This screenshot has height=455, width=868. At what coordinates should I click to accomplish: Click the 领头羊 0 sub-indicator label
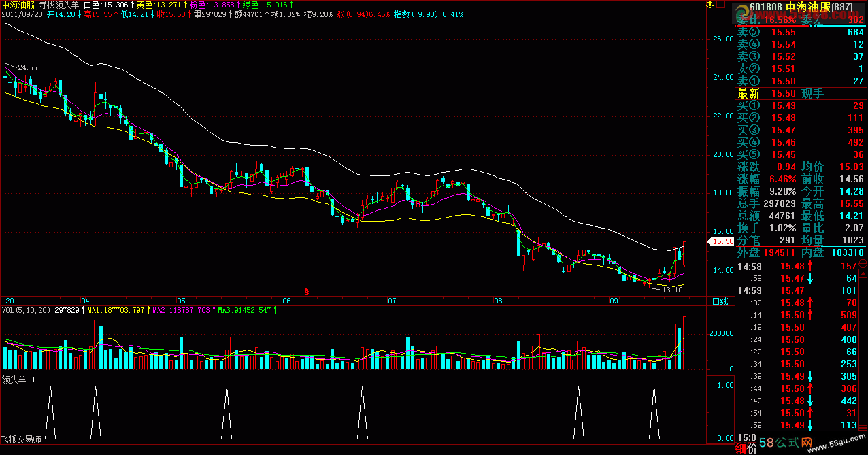pyautogui.click(x=18, y=380)
